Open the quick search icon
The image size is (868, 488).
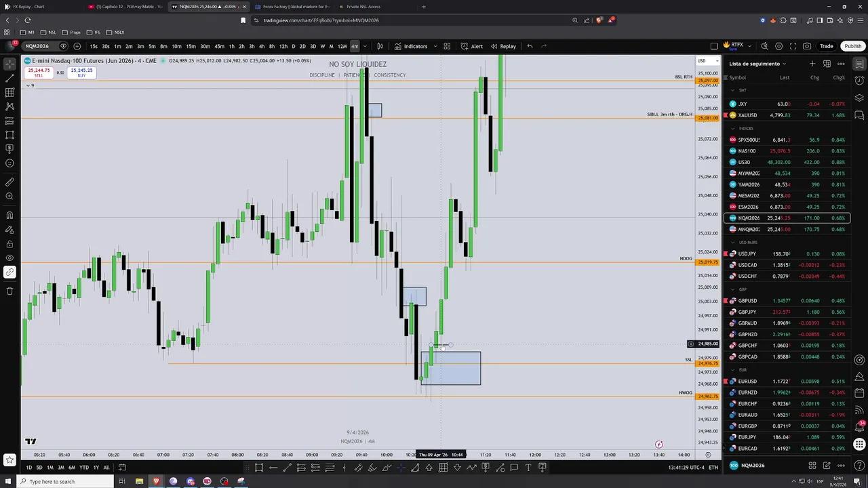[x=764, y=46]
